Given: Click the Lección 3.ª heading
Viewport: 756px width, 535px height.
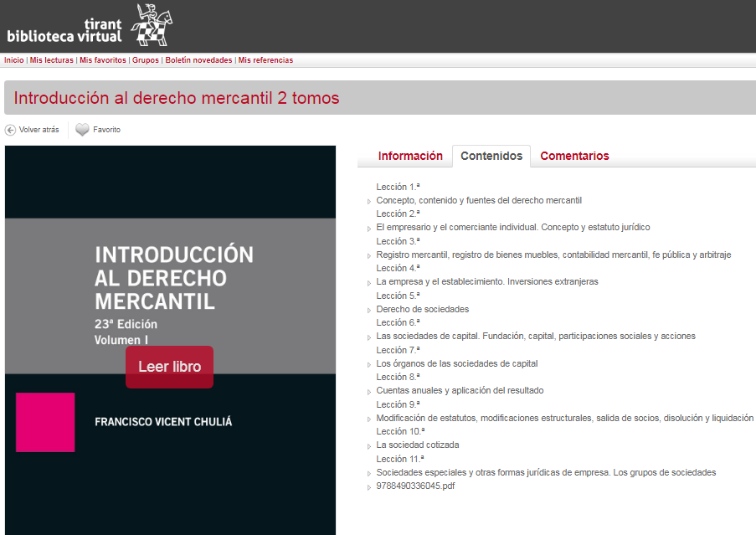Looking at the screenshot, I should point(398,241).
